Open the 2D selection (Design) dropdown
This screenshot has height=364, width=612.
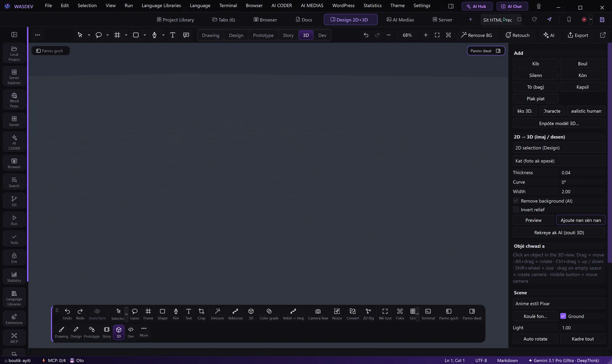(559, 148)
